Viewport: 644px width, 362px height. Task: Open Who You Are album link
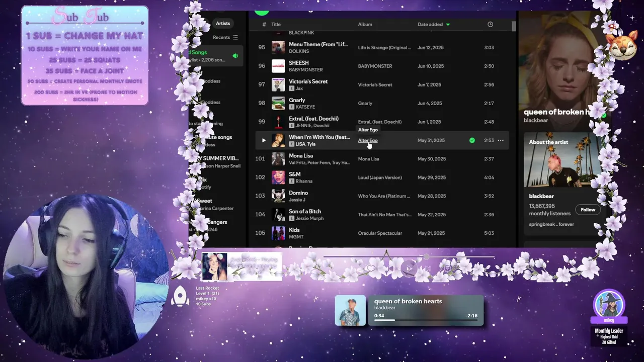[384, 196]
